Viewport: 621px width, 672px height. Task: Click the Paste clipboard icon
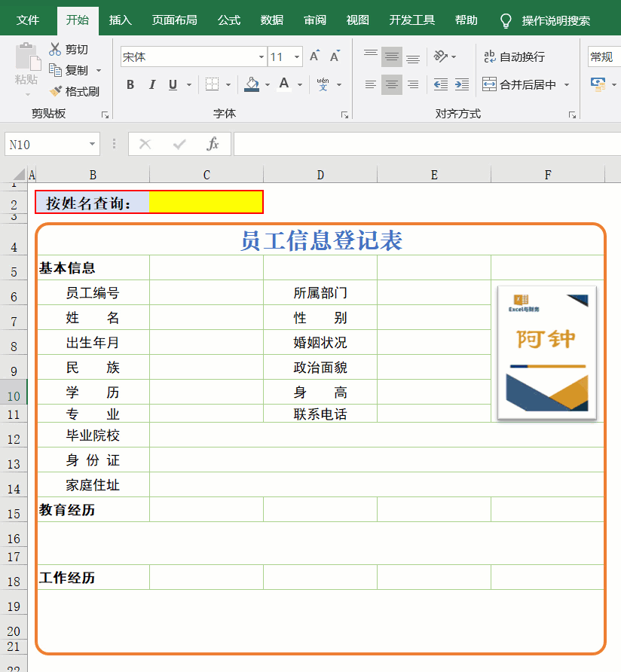(x=27, y=57)
